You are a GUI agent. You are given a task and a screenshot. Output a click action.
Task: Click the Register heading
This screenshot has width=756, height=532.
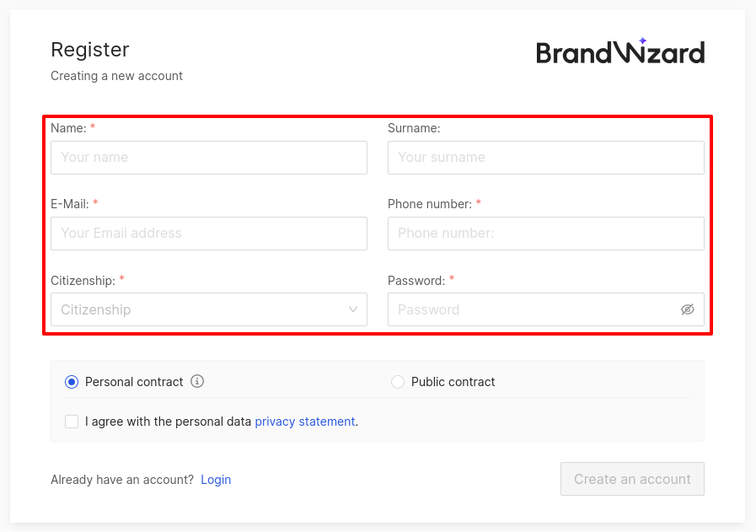(90, 50)
